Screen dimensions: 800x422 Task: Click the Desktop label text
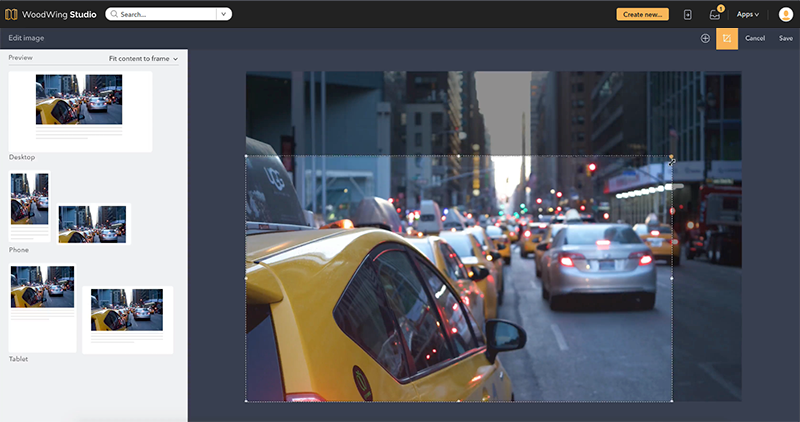[22, 157]
